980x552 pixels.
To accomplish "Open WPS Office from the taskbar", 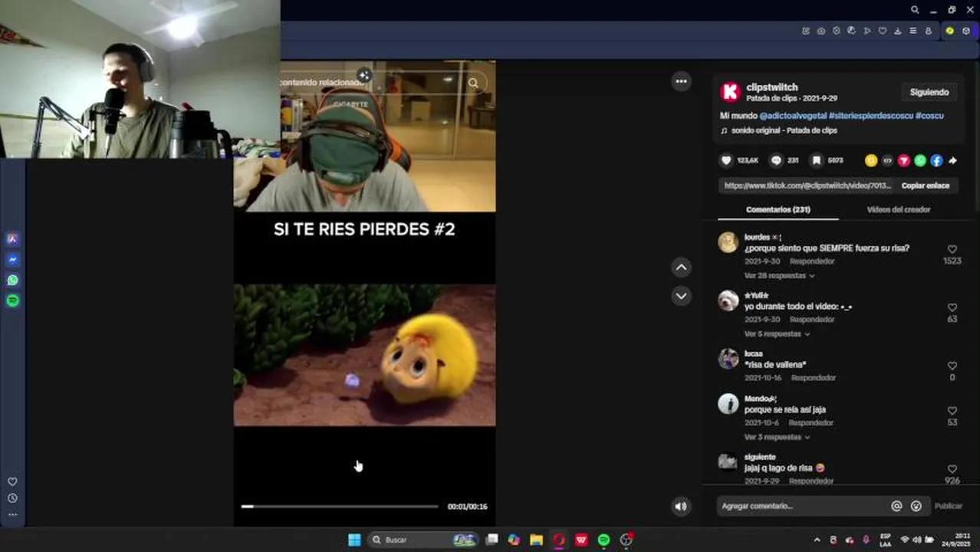I will tap(581, 540).
